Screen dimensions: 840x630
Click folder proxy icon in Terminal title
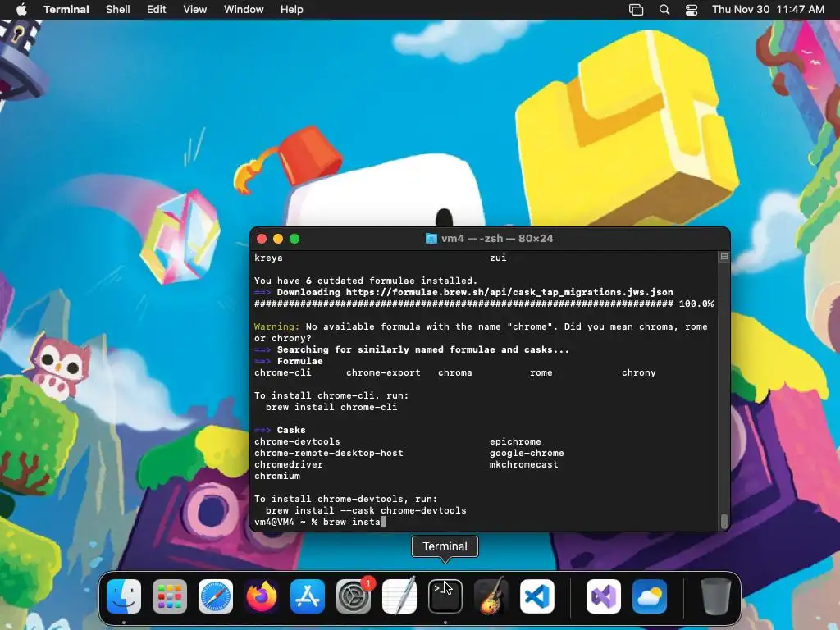431,239
